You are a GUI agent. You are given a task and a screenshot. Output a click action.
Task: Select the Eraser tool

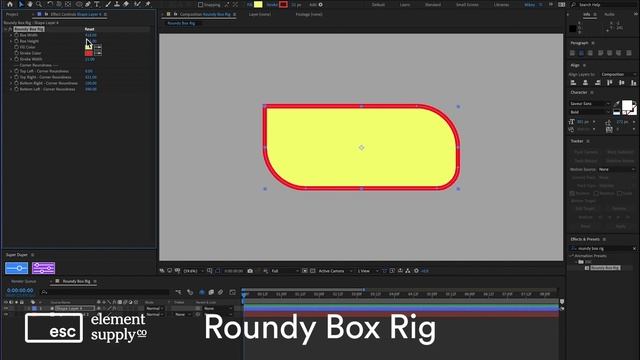[x=126, y=4]
